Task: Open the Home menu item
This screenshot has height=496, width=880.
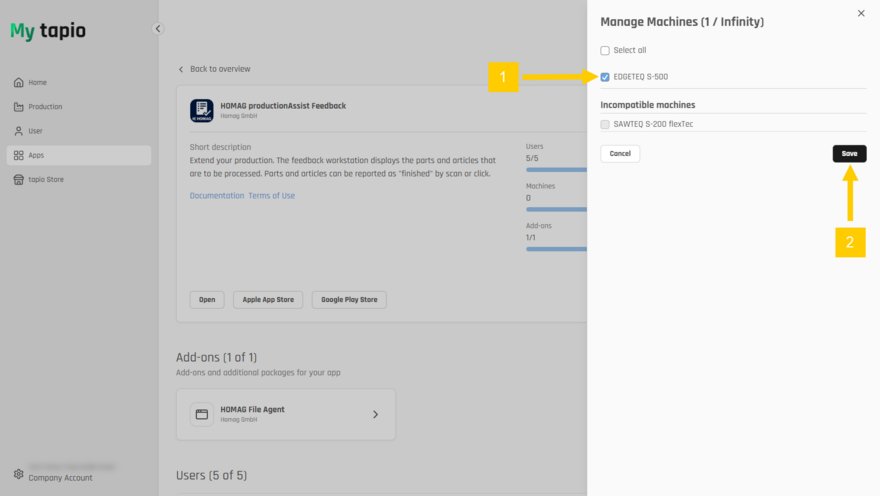Action: click(79, 82)
